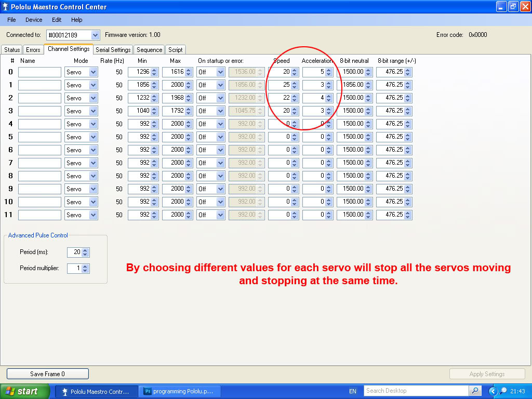Click the Min stepper arrows for channel 10

coord(154,202)
